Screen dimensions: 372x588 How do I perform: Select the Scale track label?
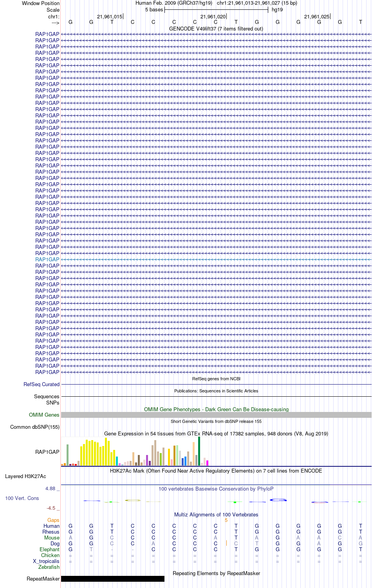tap(53, 10)
